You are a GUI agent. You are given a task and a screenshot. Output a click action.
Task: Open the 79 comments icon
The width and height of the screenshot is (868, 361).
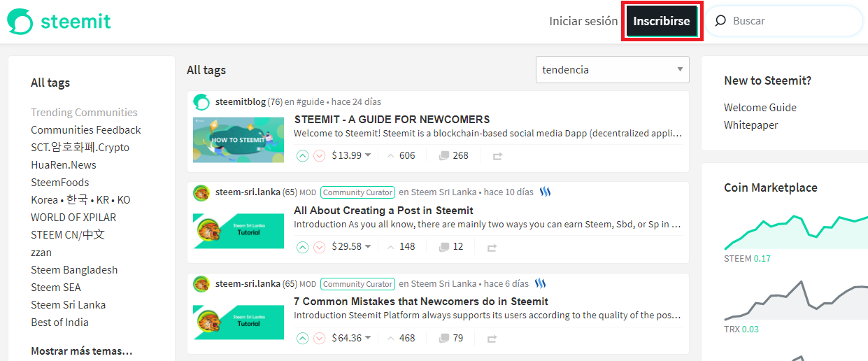coord(443,339)
